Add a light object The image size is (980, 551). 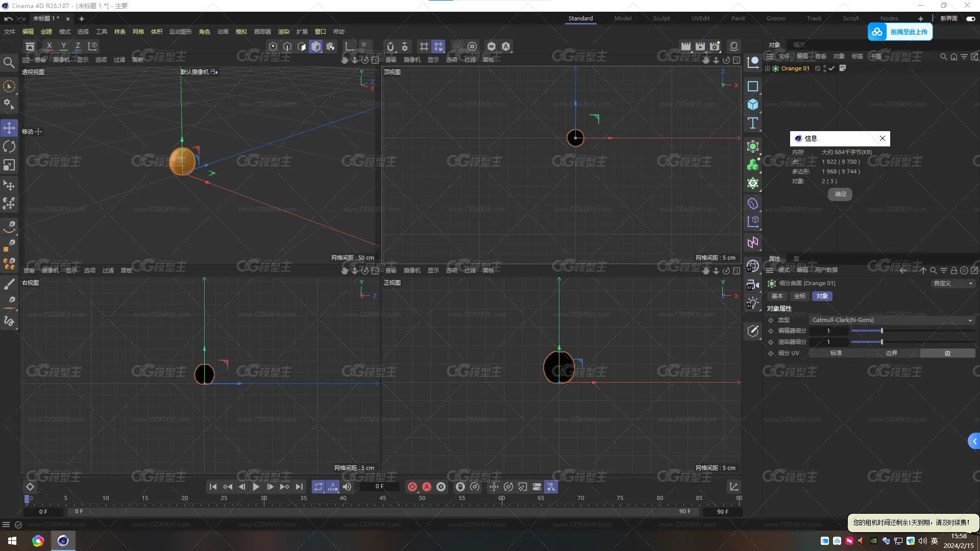(x=753, y=303)
